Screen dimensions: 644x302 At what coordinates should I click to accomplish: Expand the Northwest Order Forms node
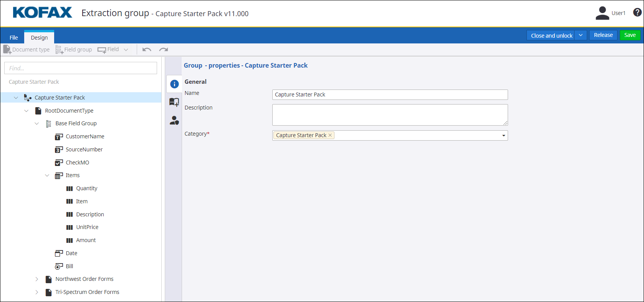pyautogui.click(x=37, y=279)
